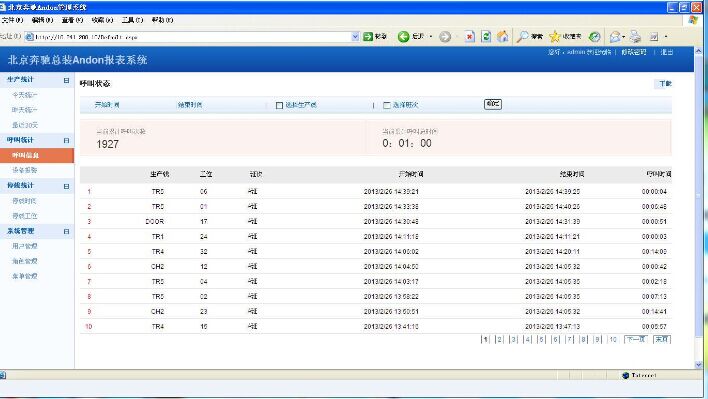The height and width of the screenshot is (399, 708).
Task: Open the Mail envelope toolbar icon
Action: [x=615, y=37]
